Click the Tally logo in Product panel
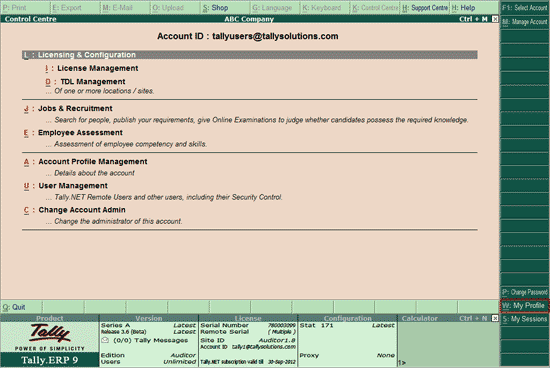This screenshot has height=368, width=550. tap(49, 333)
